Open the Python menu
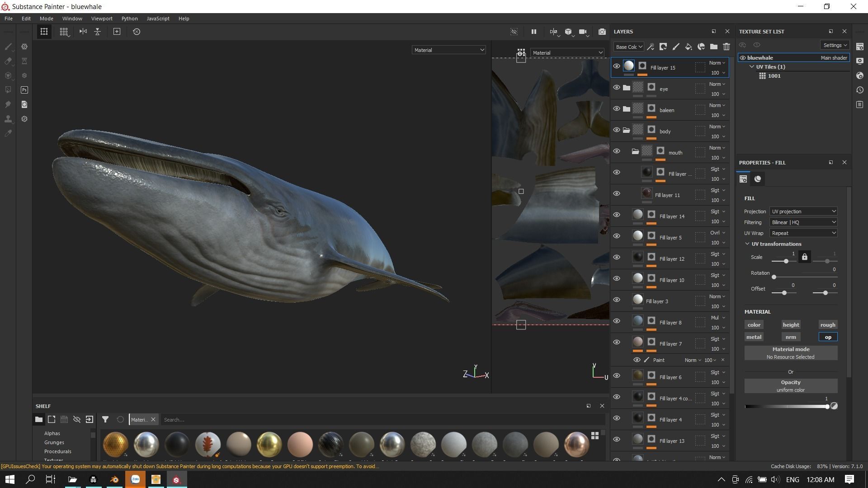Screen dimensions: 868x488 pyautogui.click(x=130, y=19)
